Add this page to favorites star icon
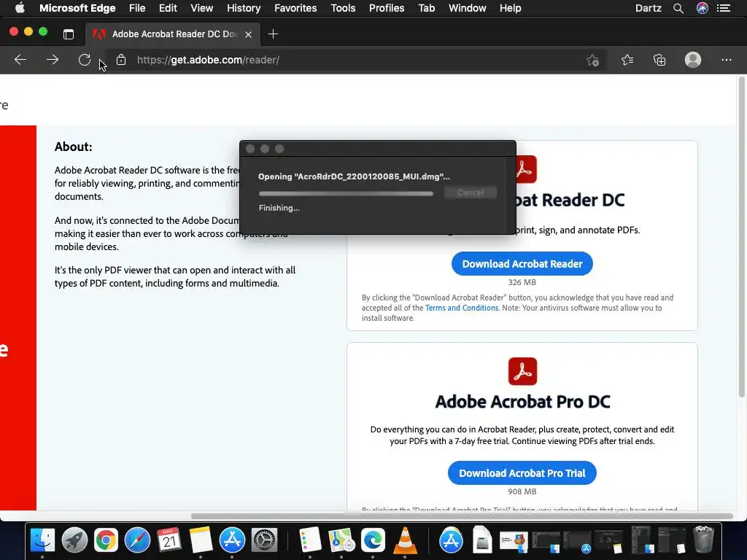Image resolution: width=747 pixels, height=560 pixels. [592, 60]
